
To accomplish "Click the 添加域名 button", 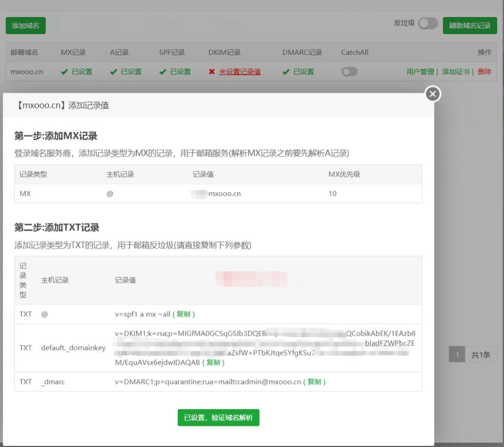I will pyautogui.click(x=26, y=26).
